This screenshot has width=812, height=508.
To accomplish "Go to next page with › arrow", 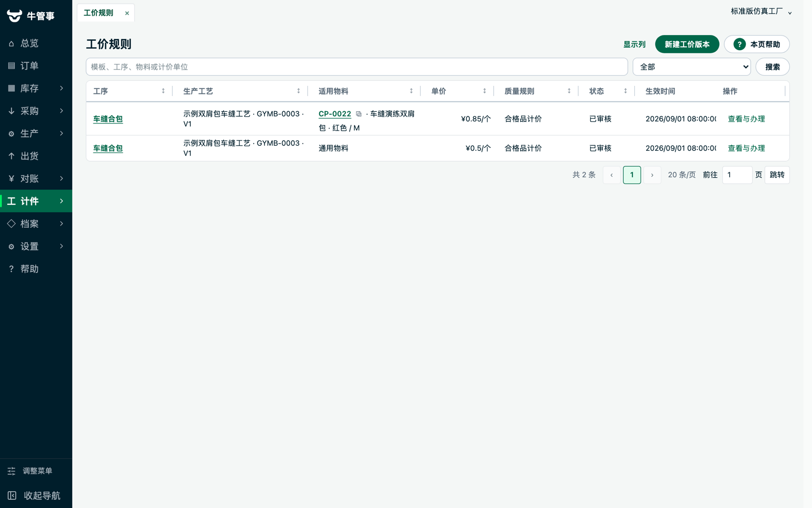I will pos(652,175).
